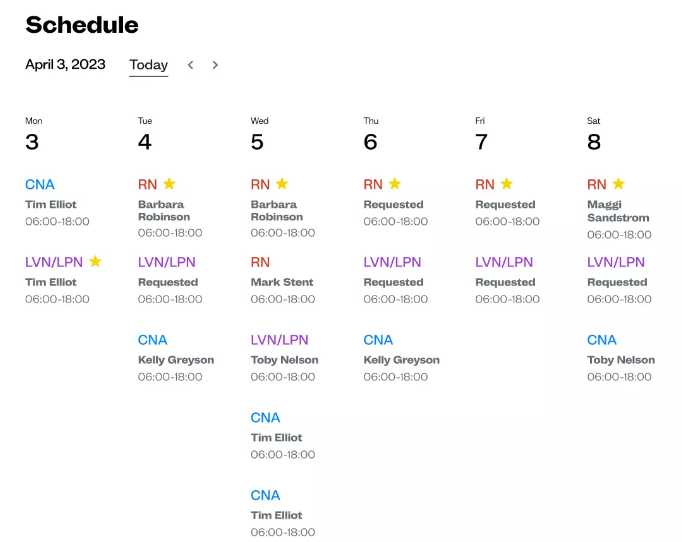Go to next week arrow
Viewport: 682px width, 542px height.
pos(215,65)
